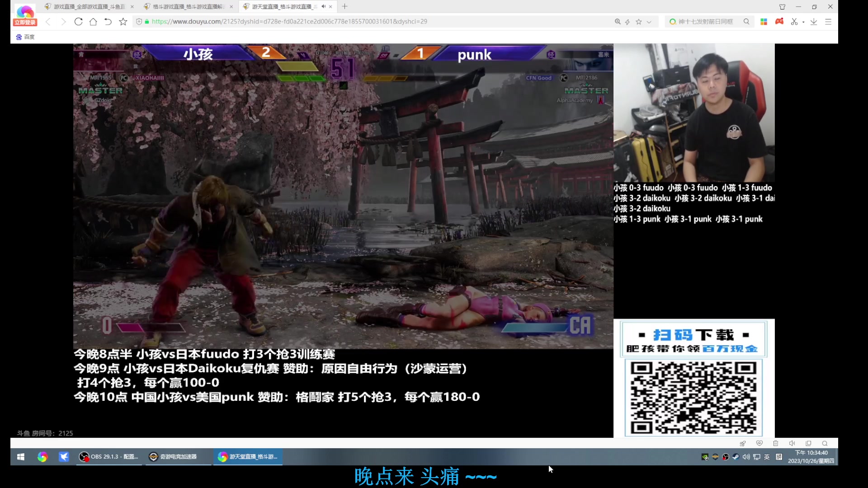Open the zoom magnifier icon in address bar

point(618,22)
